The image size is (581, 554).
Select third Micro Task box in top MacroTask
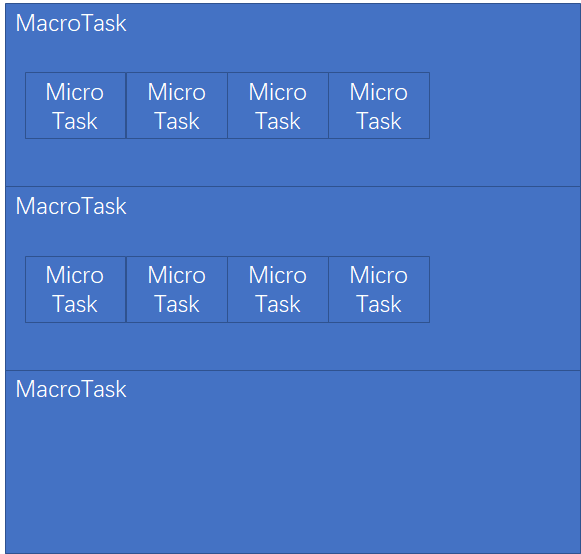278,106
